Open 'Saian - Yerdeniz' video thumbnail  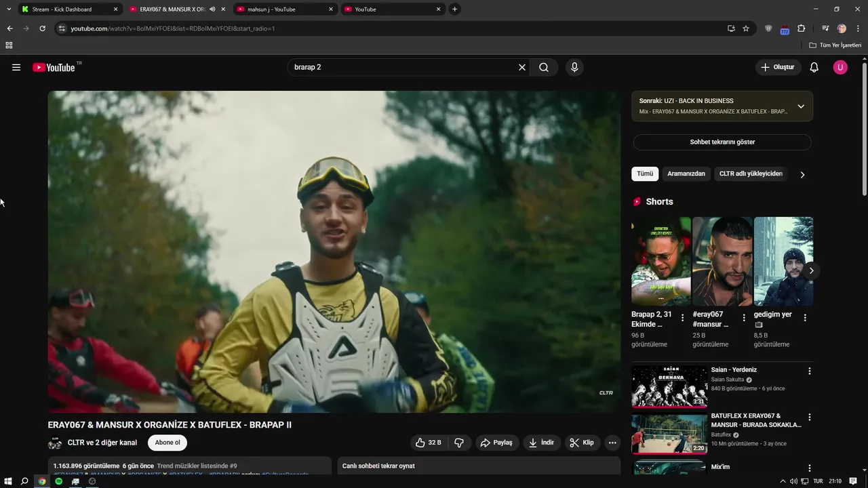point(669,386)
